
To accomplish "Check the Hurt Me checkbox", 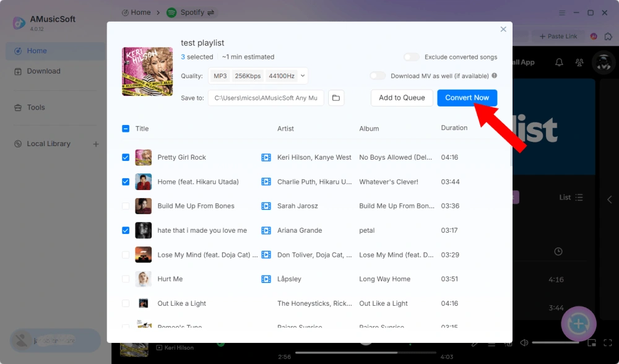I will click(126, 279).
